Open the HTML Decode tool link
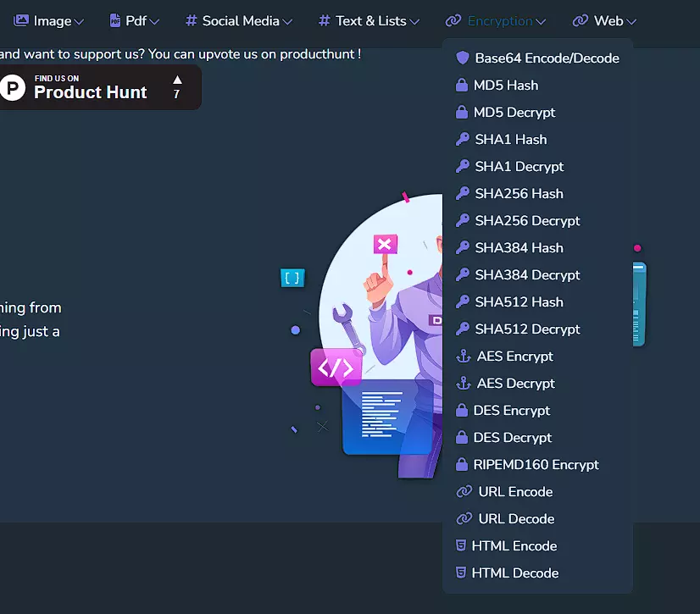This screenshot has width=700, height=614. pyautogui.click(x=514, y=573)
